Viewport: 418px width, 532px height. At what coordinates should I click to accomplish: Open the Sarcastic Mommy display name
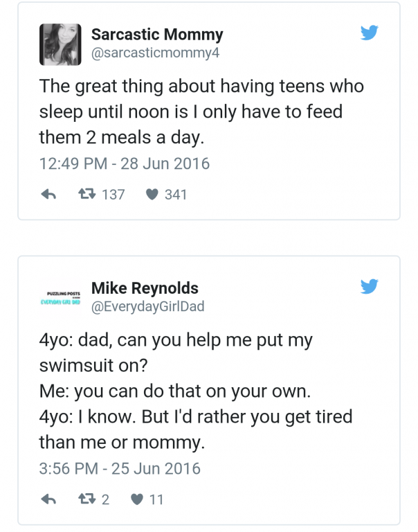[x=157, y=35]
